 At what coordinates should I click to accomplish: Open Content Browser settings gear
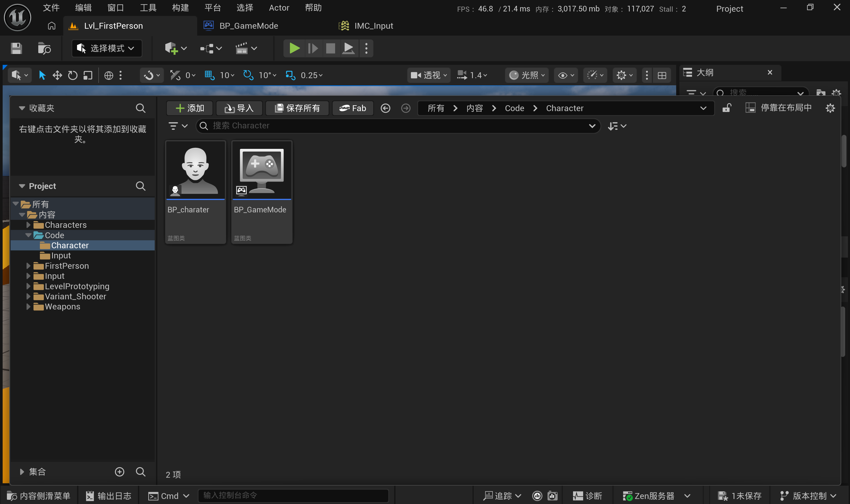[x=830, y=108]
